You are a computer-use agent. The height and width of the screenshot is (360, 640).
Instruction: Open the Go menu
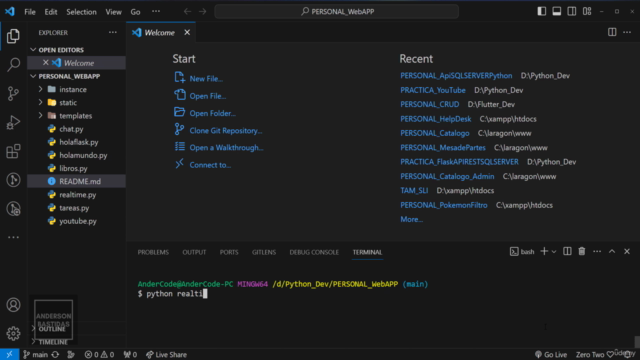(x=135, y=12)
